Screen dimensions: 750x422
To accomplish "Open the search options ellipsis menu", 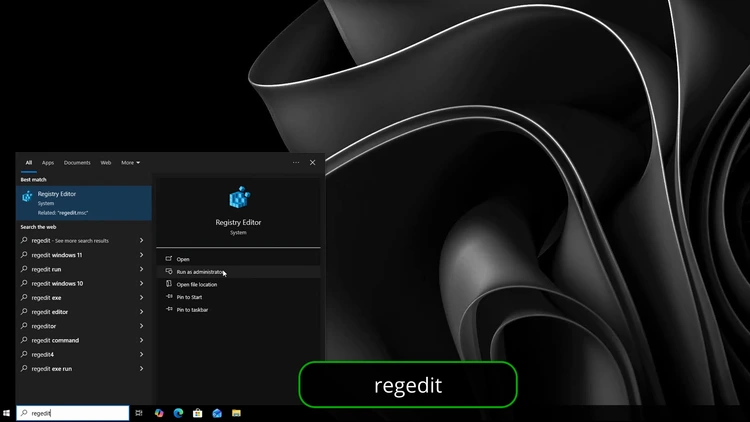I will coord(296,163).
